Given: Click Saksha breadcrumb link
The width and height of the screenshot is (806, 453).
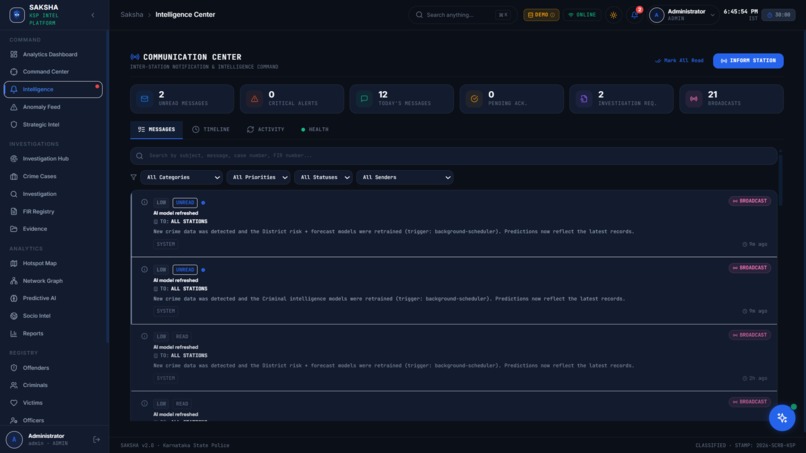Looking at the screenshot, I should (x=132, y=14).
